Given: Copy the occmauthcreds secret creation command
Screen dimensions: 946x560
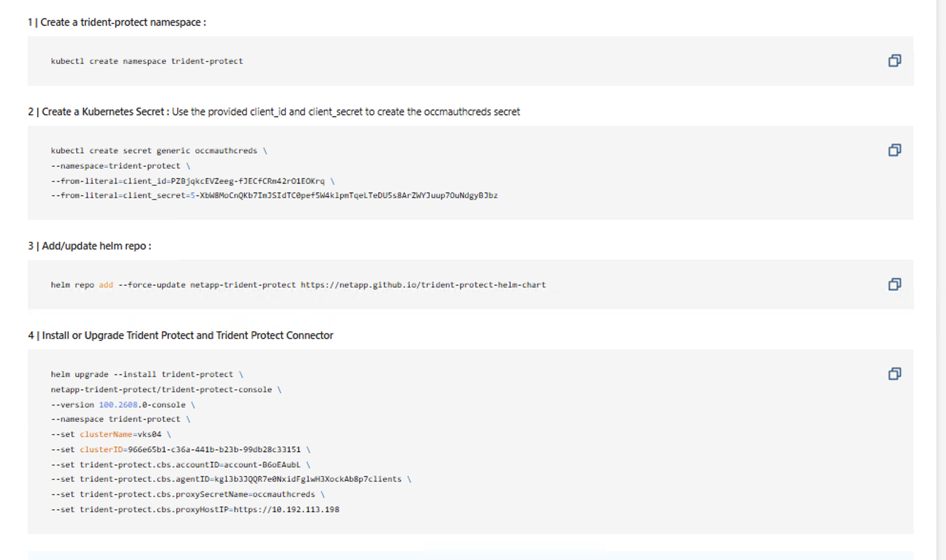Looking at the screenshot, I should click(895, 150).
